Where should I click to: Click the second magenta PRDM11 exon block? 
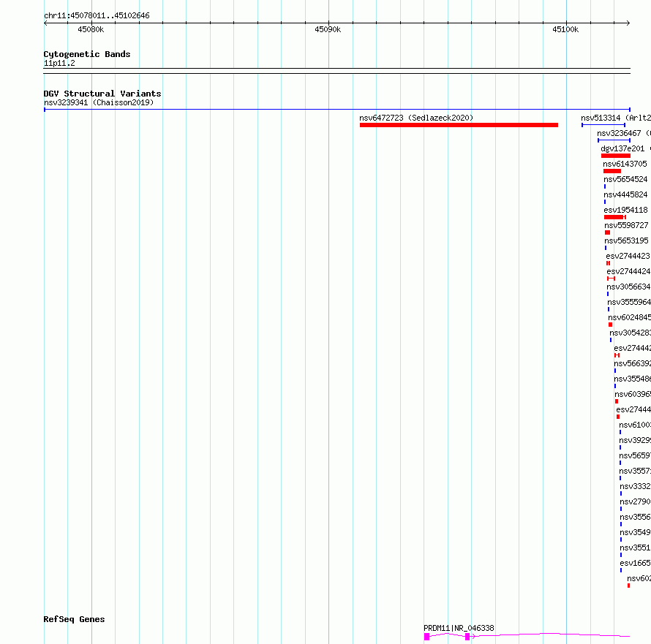coord(467,637)
